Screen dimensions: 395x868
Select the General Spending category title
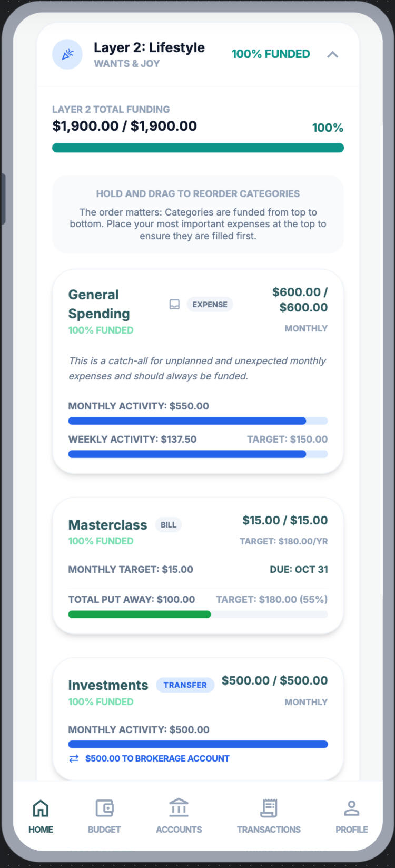click(99, 304)
